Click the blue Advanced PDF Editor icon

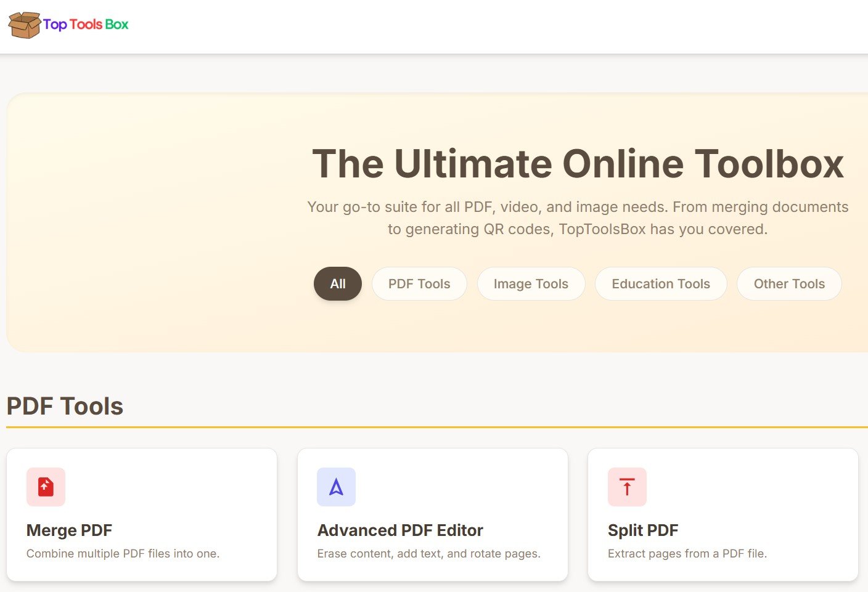[336, 487]
